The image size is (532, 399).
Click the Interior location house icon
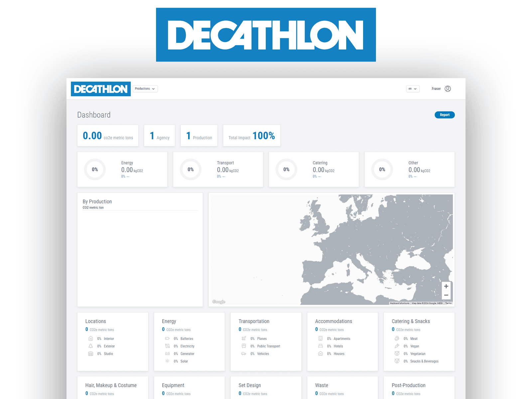91,338
